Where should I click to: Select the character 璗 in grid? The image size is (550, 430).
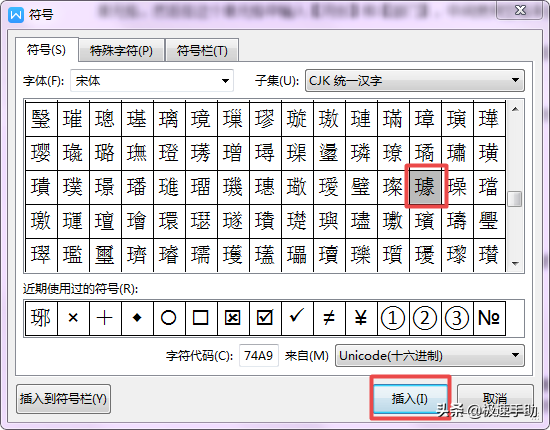pyautogui.click(x=329, y=153)
